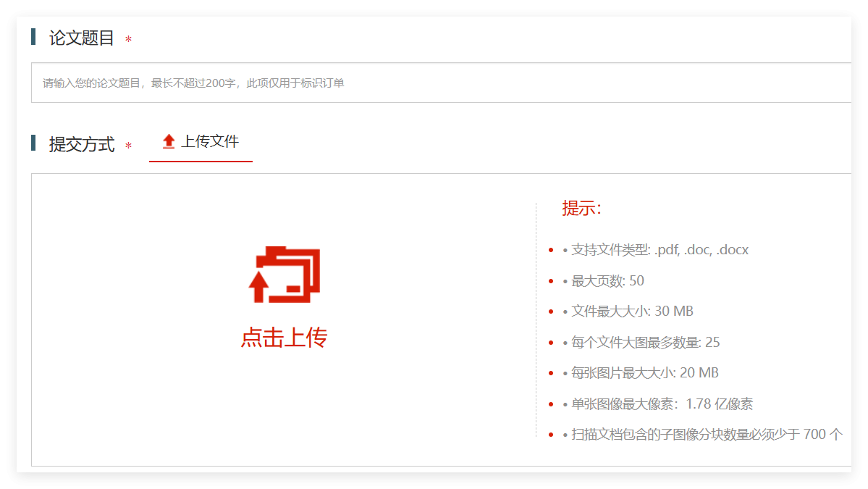
Task: Click the 最大页数: 50 hint
Action: point(607,281)
